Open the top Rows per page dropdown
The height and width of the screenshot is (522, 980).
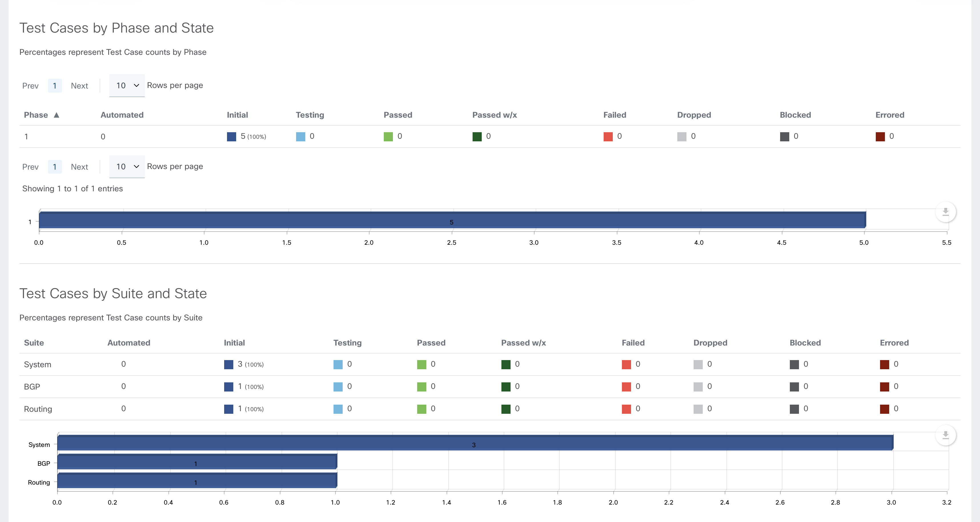point(127,86)
